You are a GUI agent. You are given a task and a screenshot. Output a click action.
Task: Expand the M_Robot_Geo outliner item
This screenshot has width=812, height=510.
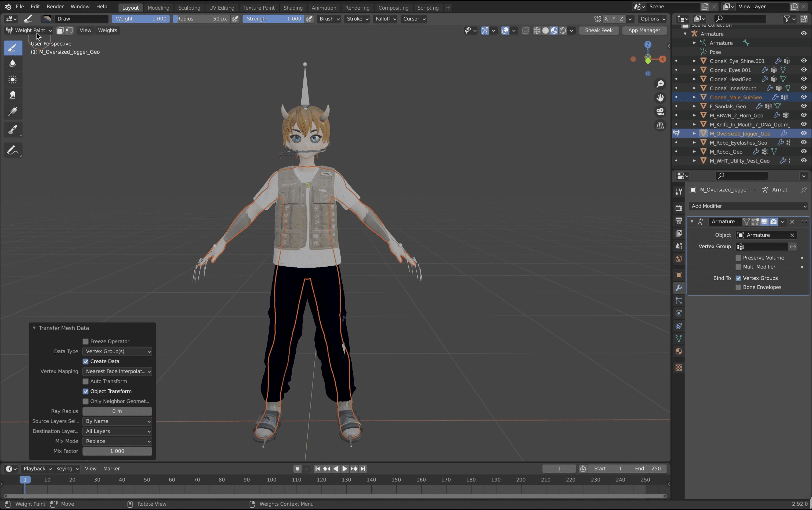click(694, 152)
